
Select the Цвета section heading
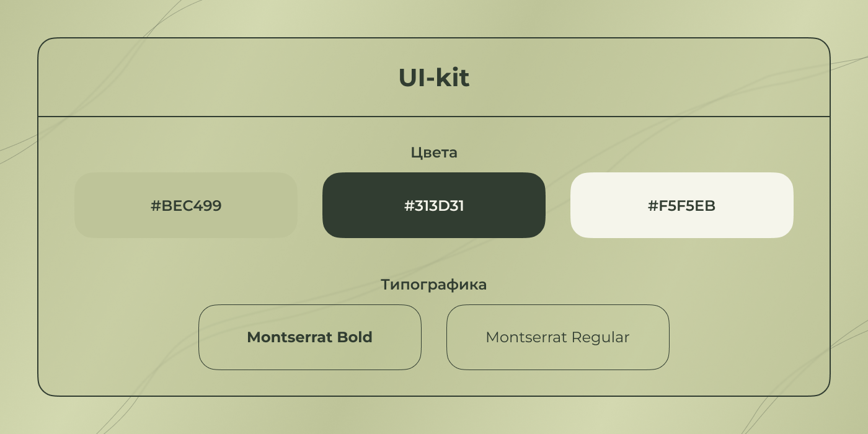(434, 153)
